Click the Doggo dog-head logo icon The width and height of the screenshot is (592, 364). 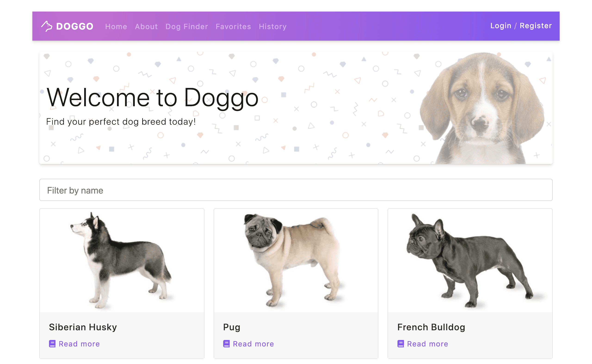(x=46, y=26)
